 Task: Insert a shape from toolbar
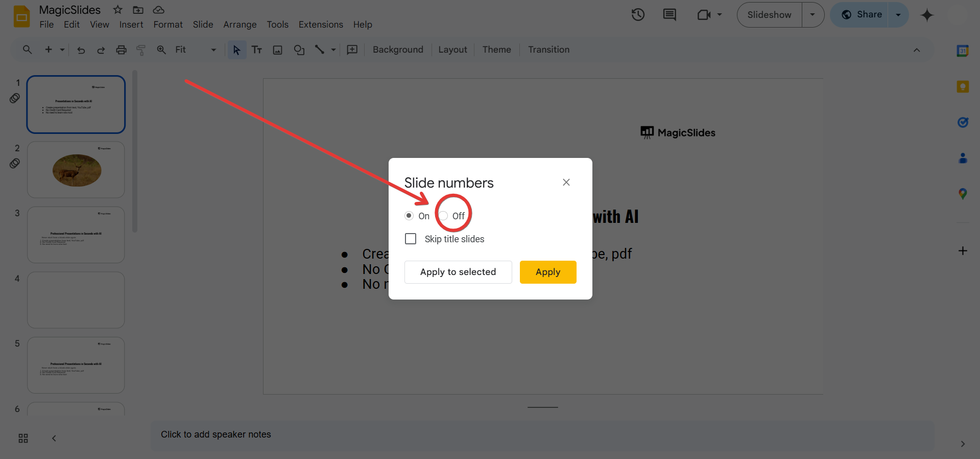[x=299, y=50]
